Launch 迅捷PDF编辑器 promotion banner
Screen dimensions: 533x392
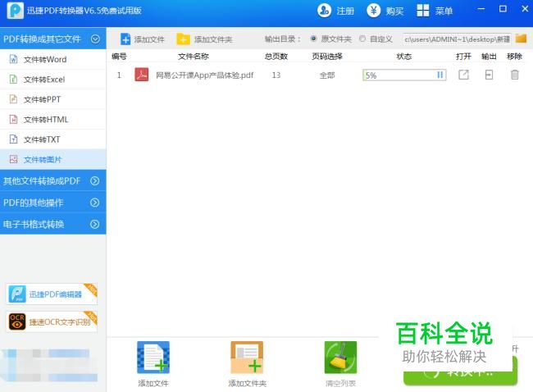pos(52,294)
